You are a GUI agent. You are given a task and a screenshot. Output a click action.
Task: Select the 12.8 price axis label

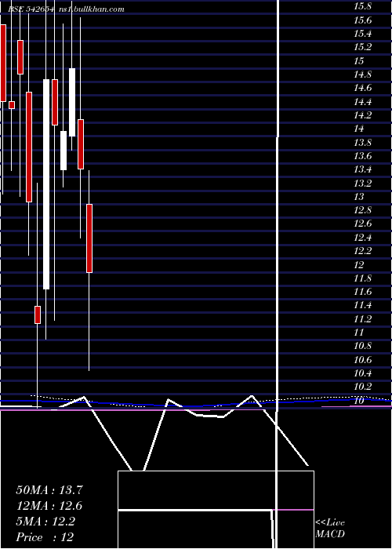coord(362,210)
